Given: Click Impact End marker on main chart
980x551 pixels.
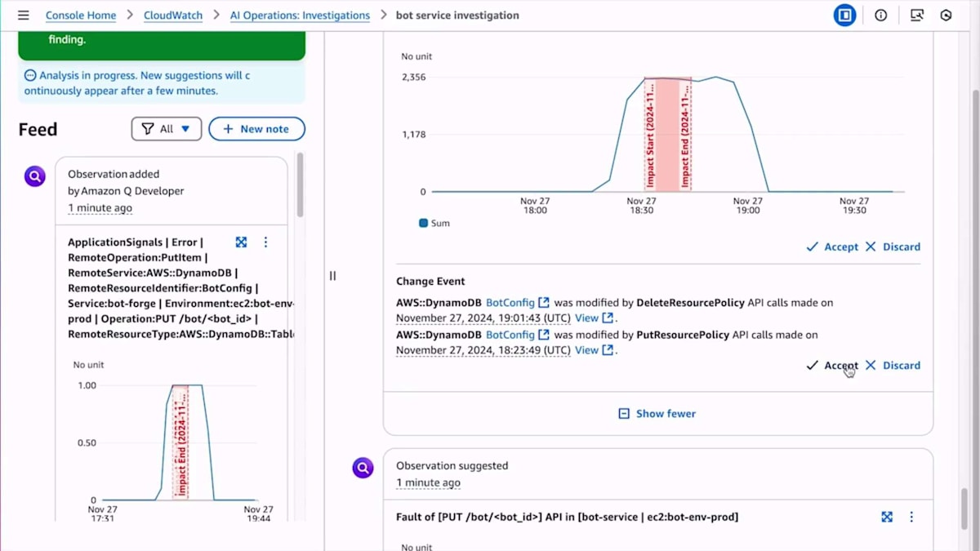Looking at the screenshot, I should [685, 135].
